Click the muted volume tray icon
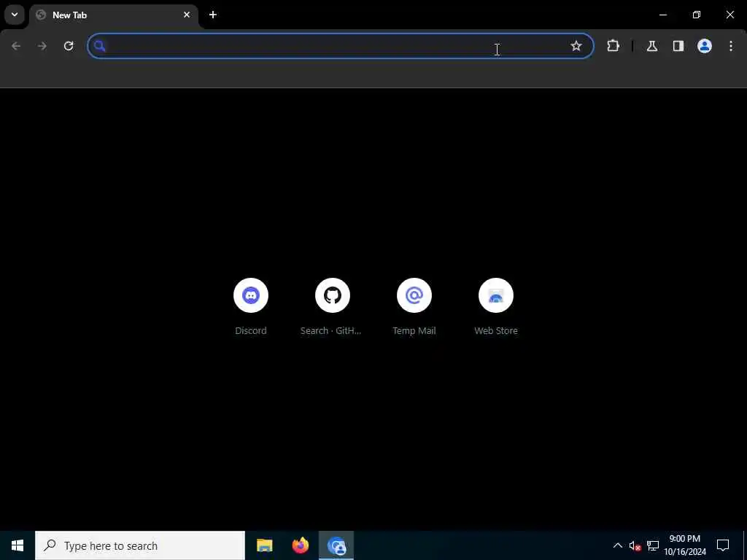Image resolution: width=747 pixels, height=560 pixels. click(635, 545)
